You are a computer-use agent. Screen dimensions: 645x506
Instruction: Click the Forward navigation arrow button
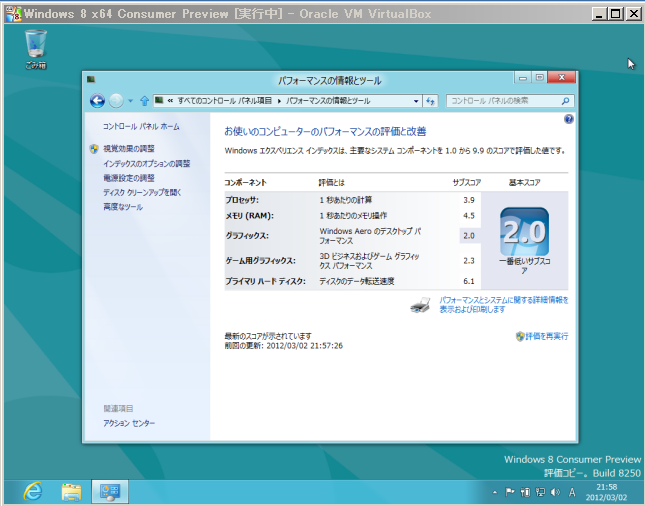[x=116, y=101]
